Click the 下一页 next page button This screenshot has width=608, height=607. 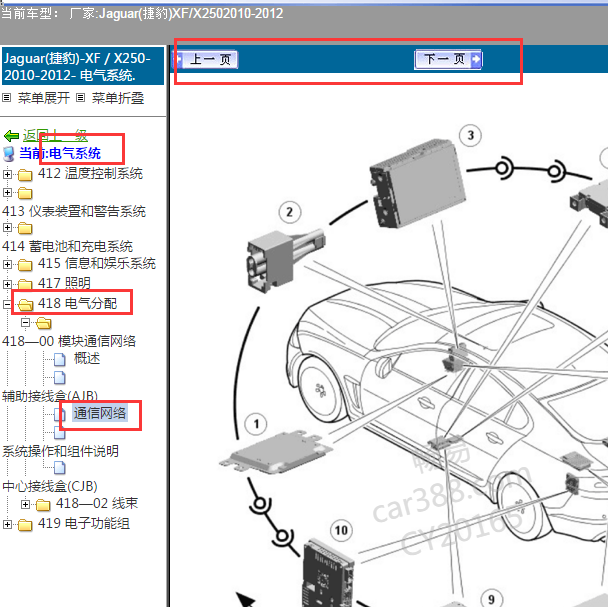(448, 59)
